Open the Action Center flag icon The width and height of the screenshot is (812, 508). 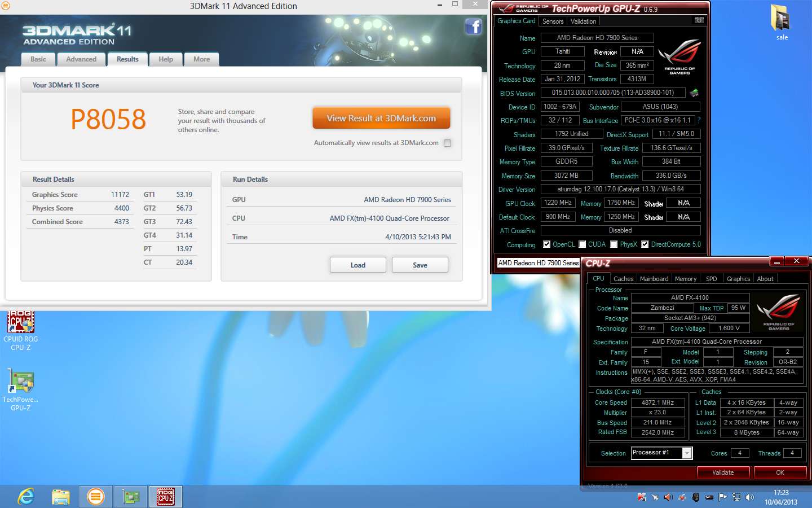(x=722, y=497)
